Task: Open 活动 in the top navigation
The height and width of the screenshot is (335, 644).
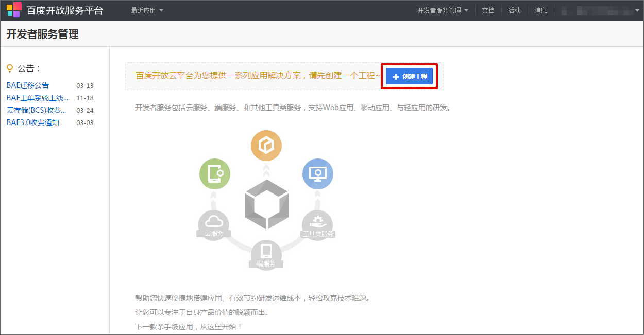Action: (514, 10)
